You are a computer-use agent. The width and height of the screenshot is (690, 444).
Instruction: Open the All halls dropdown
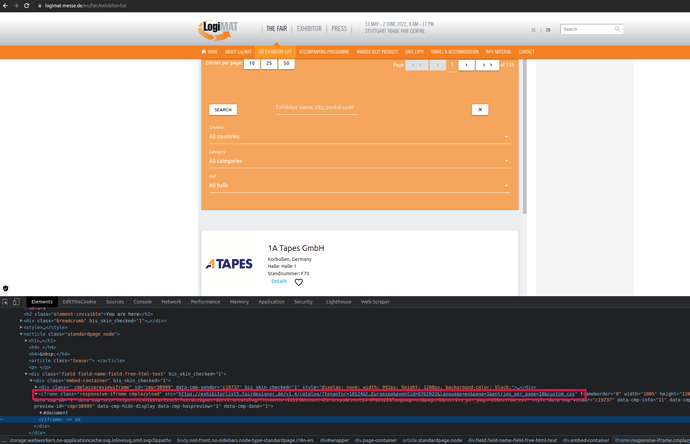pyautogui.click(x=359, y=185)
